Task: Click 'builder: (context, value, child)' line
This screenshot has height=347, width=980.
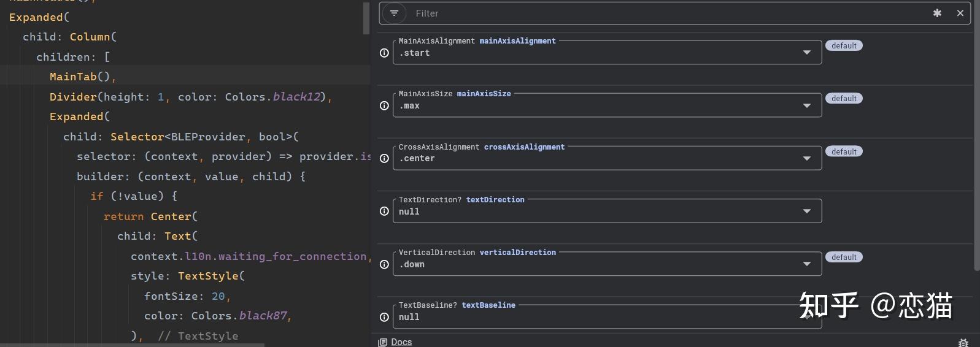Action: 191,177
